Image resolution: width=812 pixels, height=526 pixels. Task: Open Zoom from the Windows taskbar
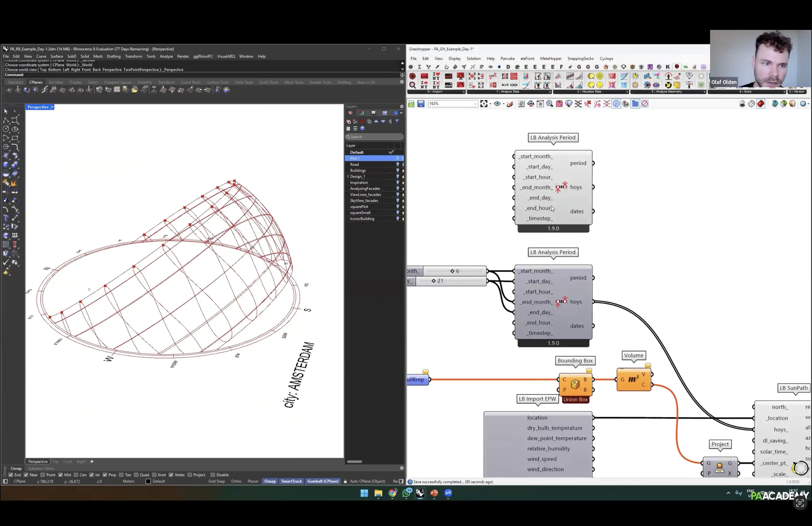pyautogui.click(x=448, y=493)
